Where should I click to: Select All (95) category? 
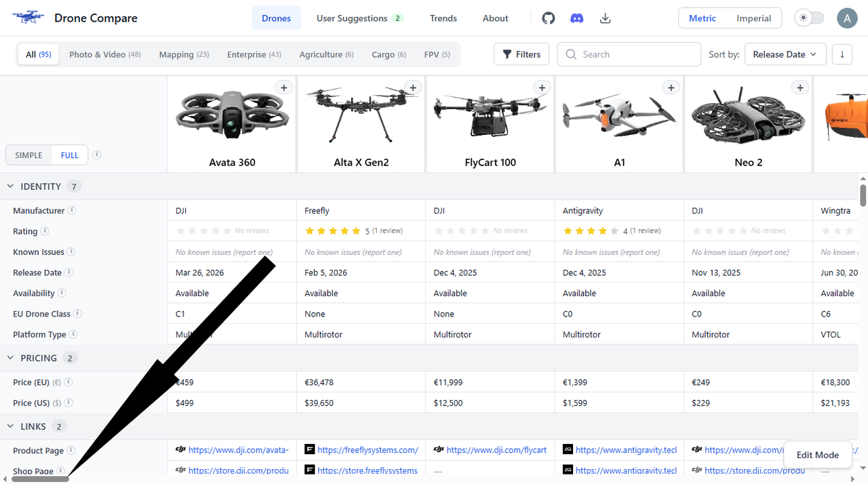[39, 54]
